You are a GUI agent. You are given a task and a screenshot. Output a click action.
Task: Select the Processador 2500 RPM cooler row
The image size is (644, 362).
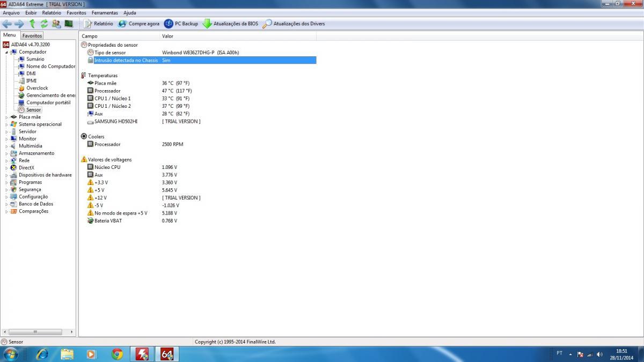click(198, 144)
